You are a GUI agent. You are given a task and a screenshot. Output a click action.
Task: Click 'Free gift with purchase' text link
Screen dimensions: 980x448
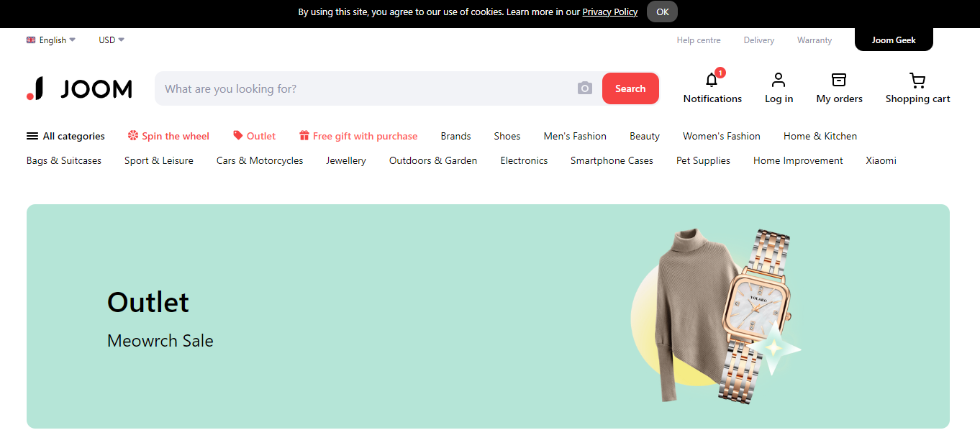click(x=365, y=136)
